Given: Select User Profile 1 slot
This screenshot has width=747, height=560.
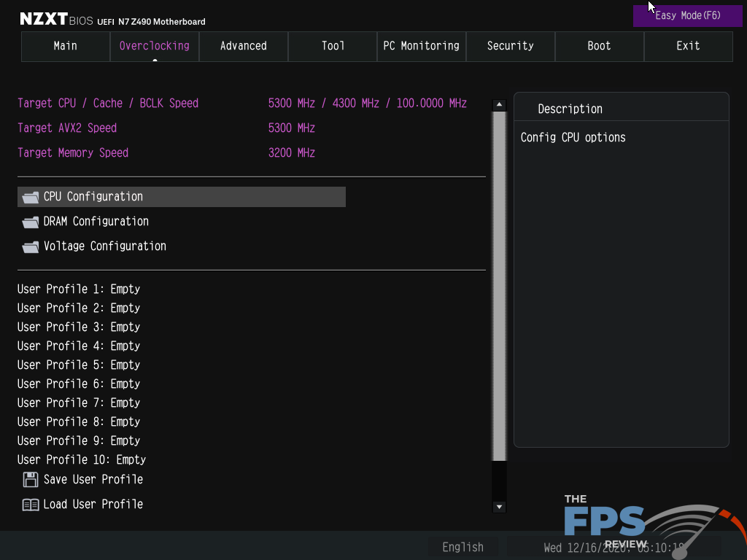Looking at the screenshot, I should (78, 289).
